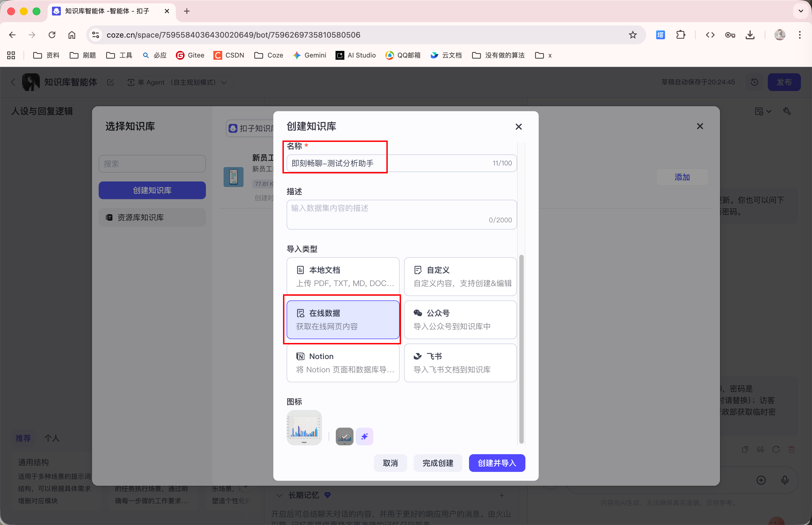Expand the tab search chevron dropdown

(800, 11)
